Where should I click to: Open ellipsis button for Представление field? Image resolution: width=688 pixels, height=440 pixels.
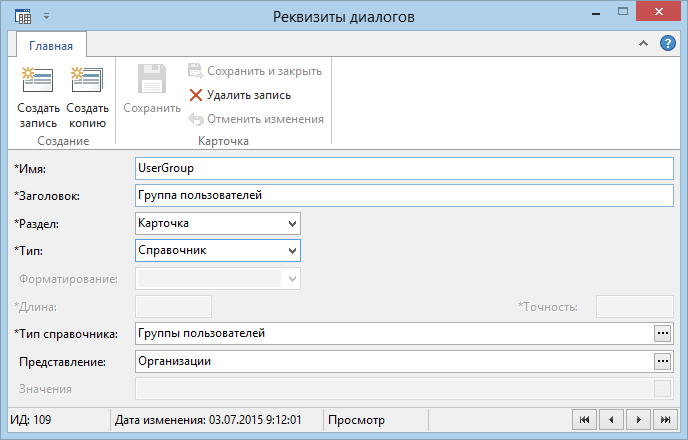click(x=663, y=361)
